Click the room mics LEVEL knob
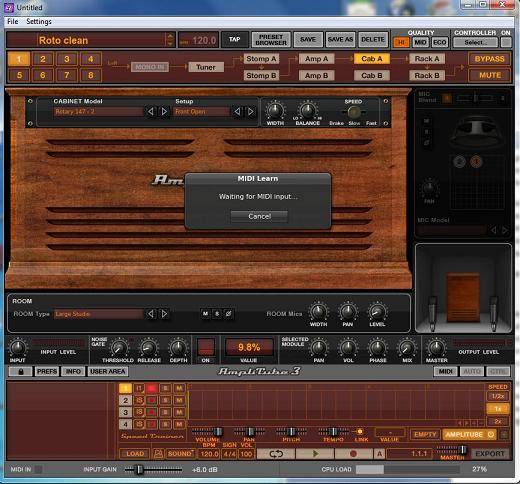 [377, 312]
